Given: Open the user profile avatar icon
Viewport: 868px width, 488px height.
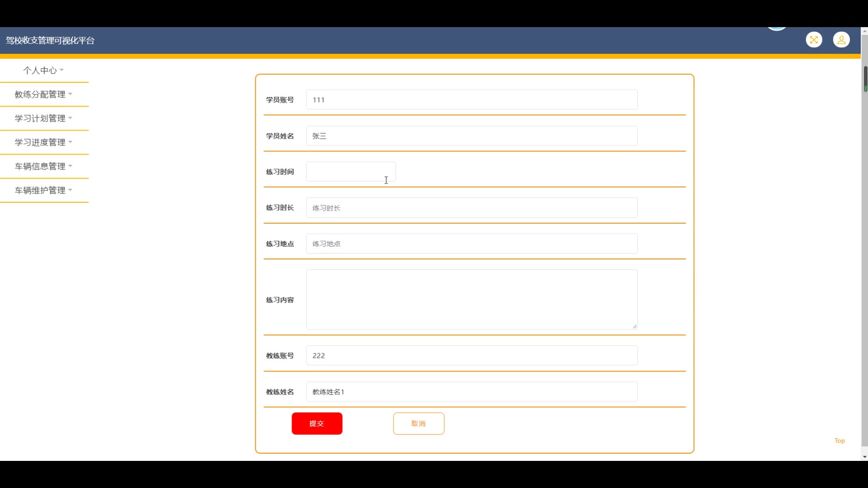Looking at the screenshot, I should point(841,40).
